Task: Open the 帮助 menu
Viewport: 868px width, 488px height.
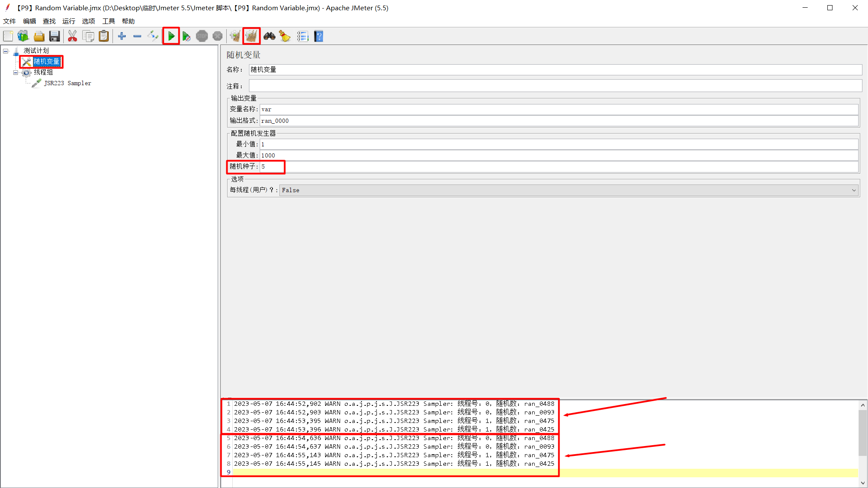Action: point(128,21)
